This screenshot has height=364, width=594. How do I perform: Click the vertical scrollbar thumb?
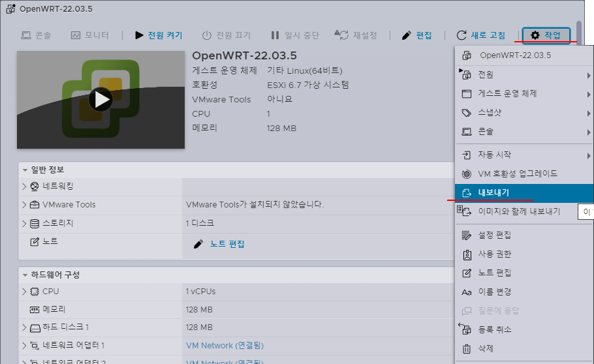tap(578, 33)
